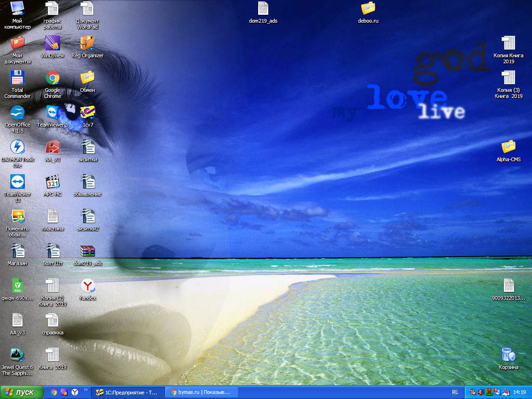Select the Jewel Quest 6 game icon

click(18, 355)
